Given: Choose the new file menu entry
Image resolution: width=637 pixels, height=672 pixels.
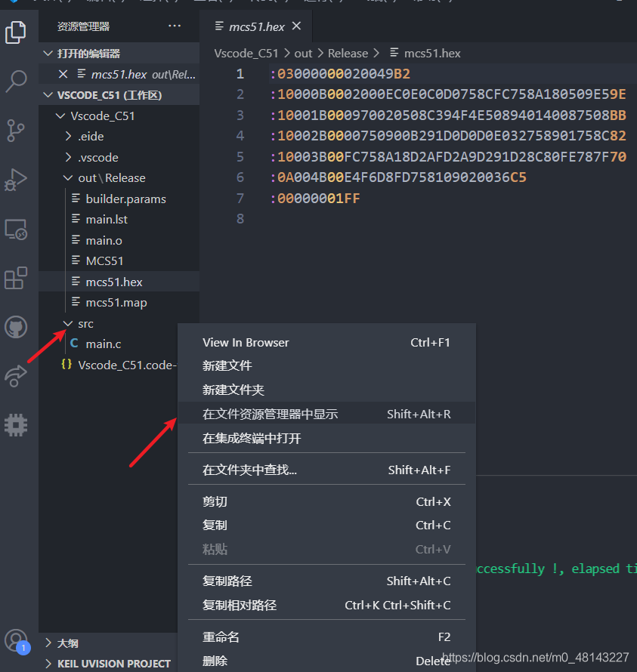Looking at the screenshot, I should pyautogui.click(x=326, y=365).
